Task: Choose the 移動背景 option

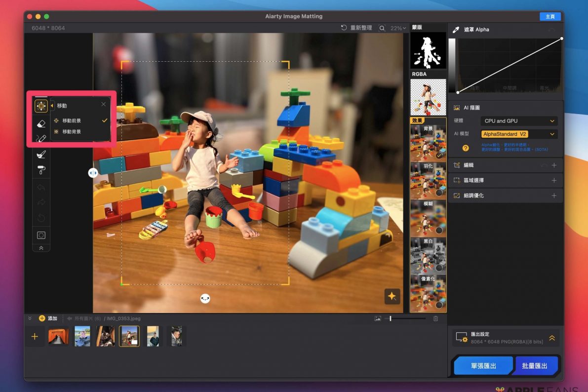Action: pos(72,132)
